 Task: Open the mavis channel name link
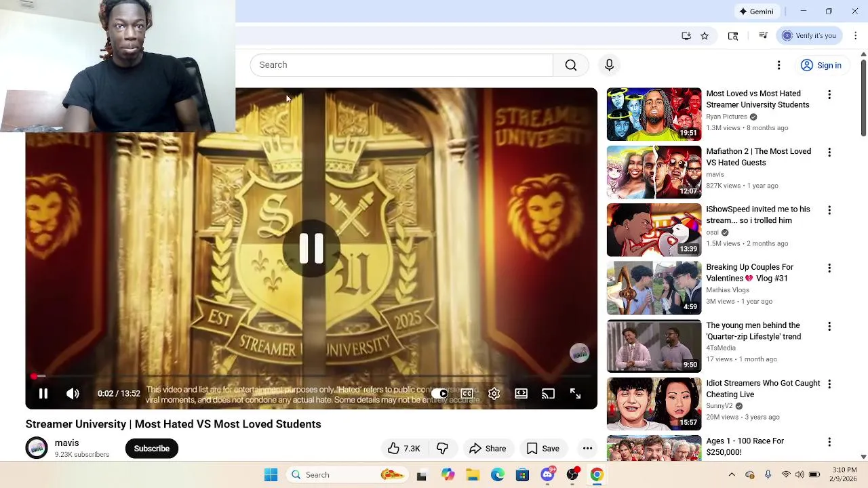(x=66, y=443)
